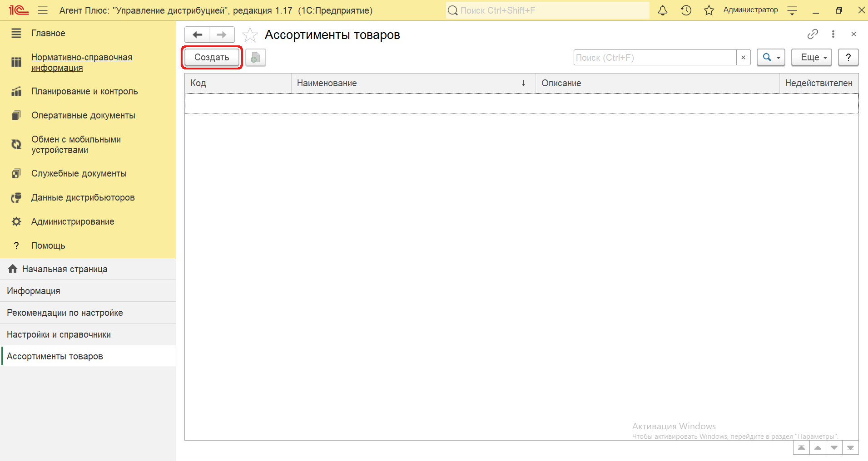The width and height of the screenshot is (868, 461).
Task: Get link to this page icon
Action: (813, 34)
